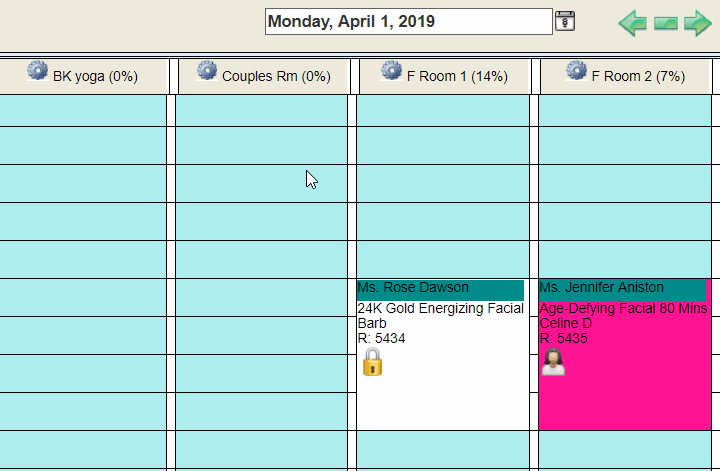Select the Ms. Jennifer Aniston appointment header
The height and width of the screenshot is (471, 720).
(x=622, y=290)
